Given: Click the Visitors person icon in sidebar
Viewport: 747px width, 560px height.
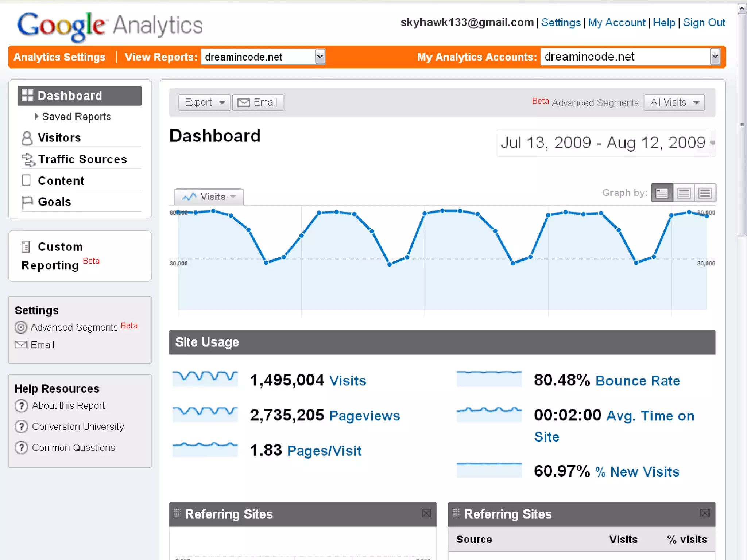Looking at the screenshot, I should (27, 138).
